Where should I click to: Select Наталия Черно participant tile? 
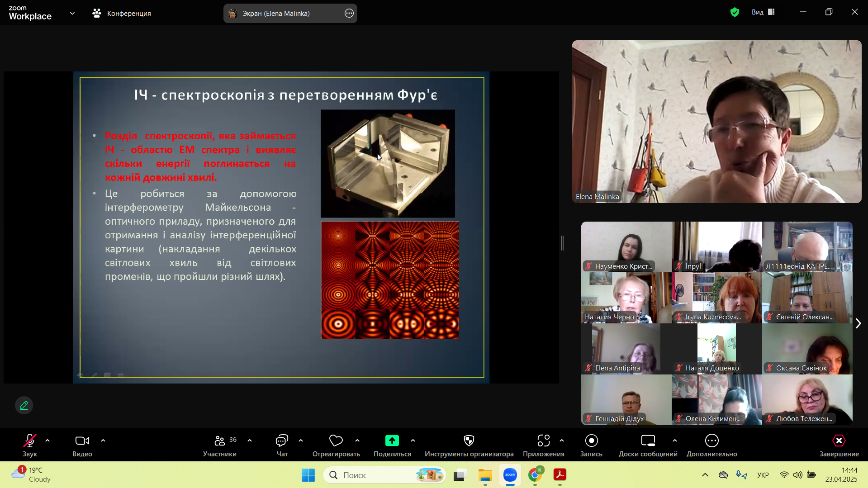click(x=626, y=298)
